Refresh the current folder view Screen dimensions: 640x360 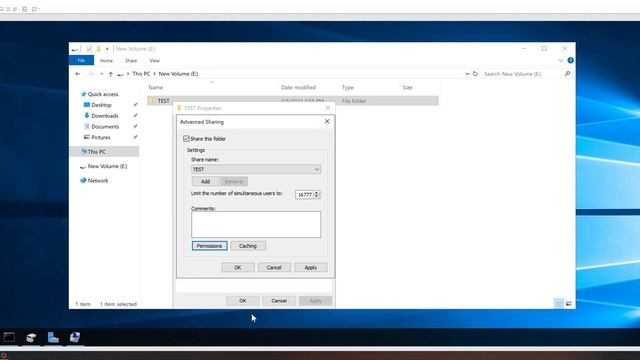475,74
